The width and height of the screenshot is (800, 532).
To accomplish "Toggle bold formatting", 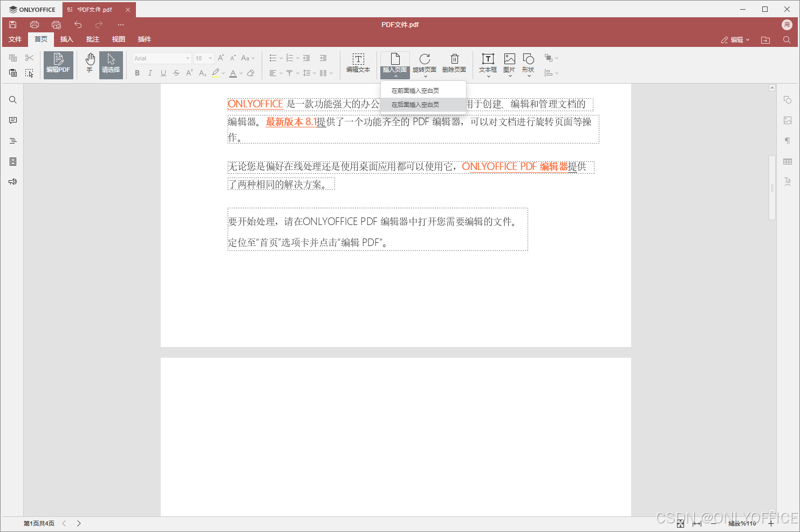I will [138, 73].
